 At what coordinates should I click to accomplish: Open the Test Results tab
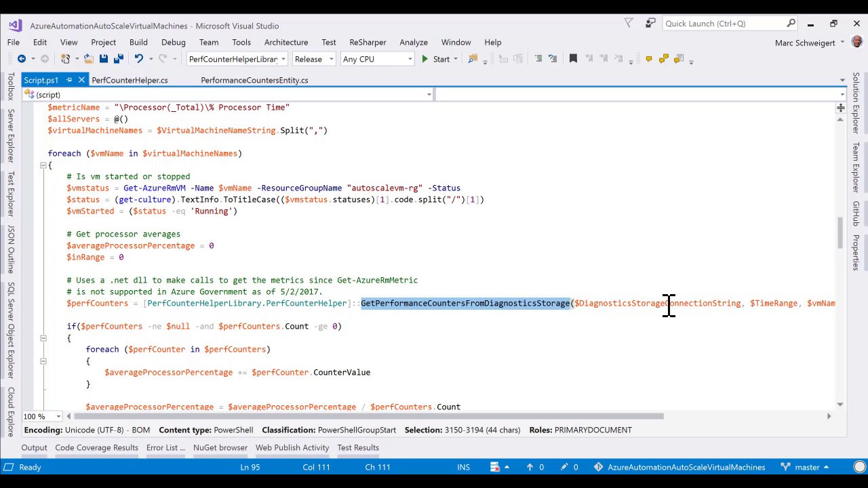point(358,447)
